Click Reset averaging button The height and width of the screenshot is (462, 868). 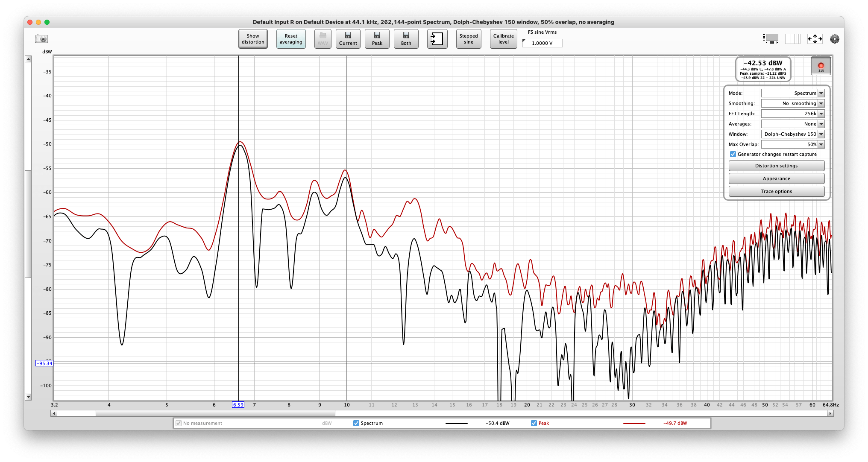coord(291,39)
